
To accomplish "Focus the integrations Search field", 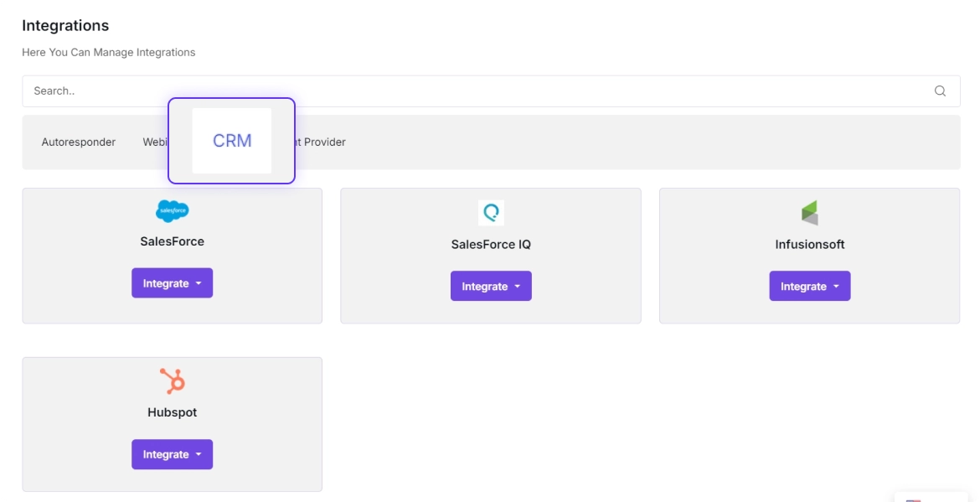I will click(x=469, y=91).
